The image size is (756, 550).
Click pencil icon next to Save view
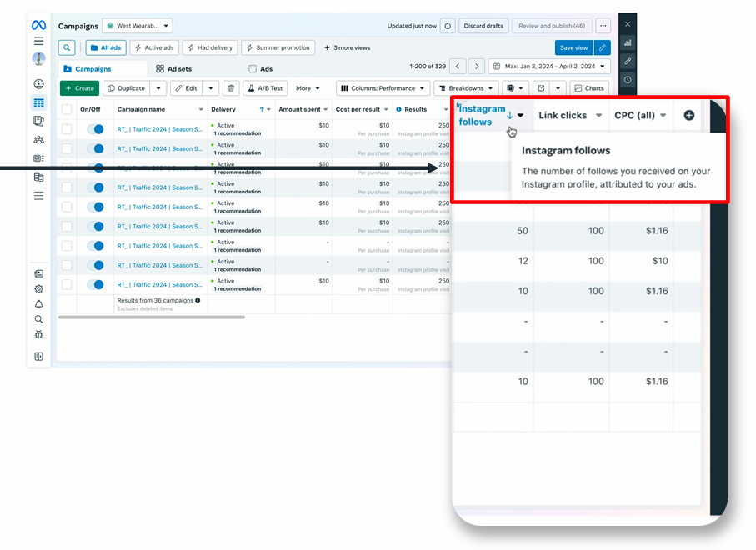click(x=602, y=47)
